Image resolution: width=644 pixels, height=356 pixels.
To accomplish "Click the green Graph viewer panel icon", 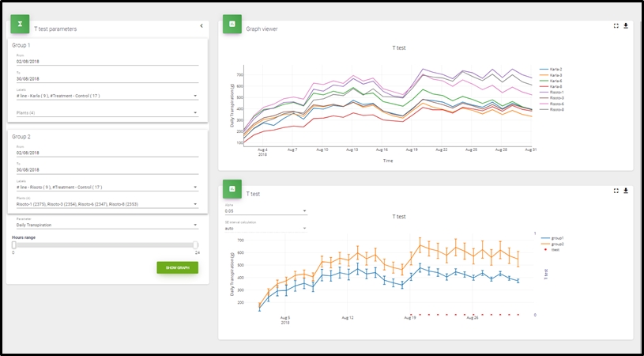I will pos(232,25).
